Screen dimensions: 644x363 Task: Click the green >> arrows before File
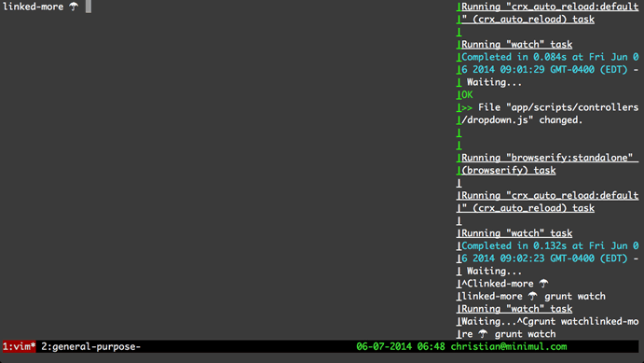point(467,107)
